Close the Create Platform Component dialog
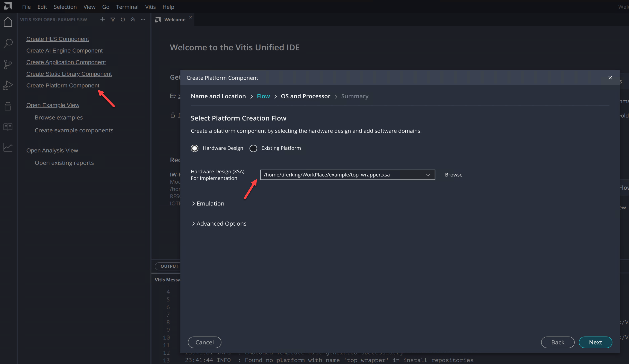This screenshot has width=629, height=364. pos(610,78)
